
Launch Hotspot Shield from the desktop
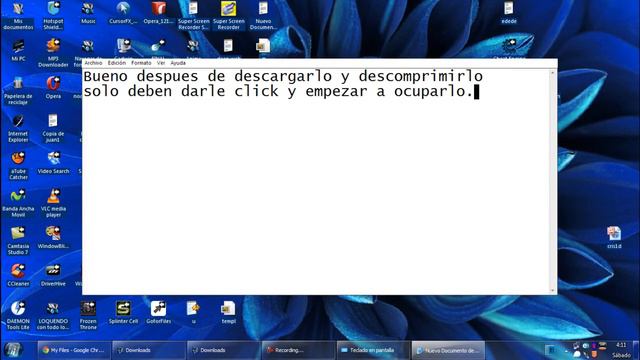53,16
